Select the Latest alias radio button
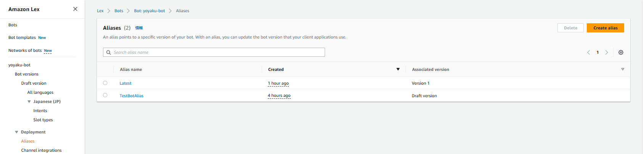 105,83
